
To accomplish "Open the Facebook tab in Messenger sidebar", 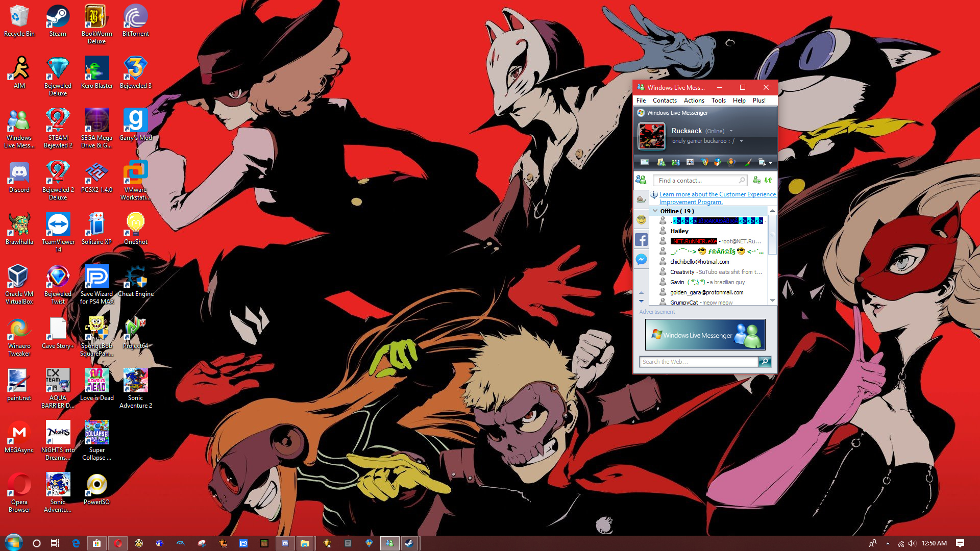I will [x=641, y=240].
